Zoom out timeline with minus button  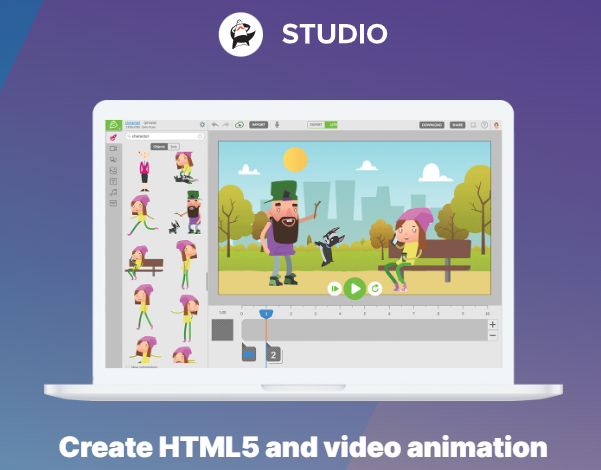[x=493, y=335]
